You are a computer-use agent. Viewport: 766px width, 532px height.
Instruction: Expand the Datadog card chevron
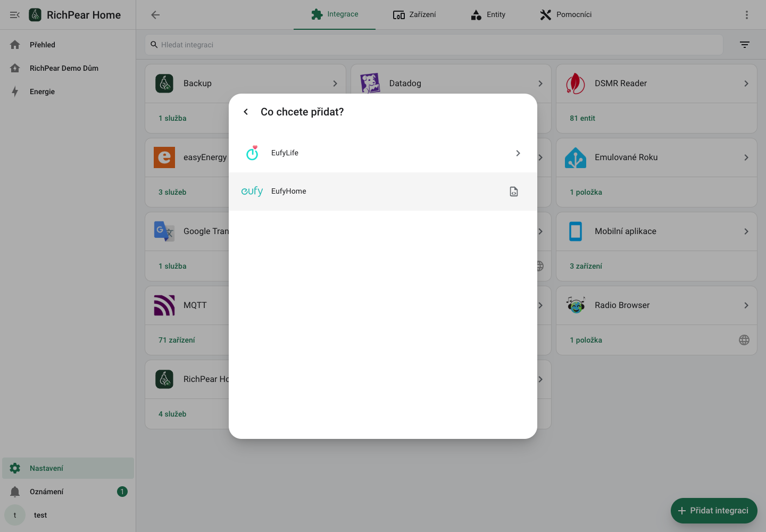pos(540,84)
